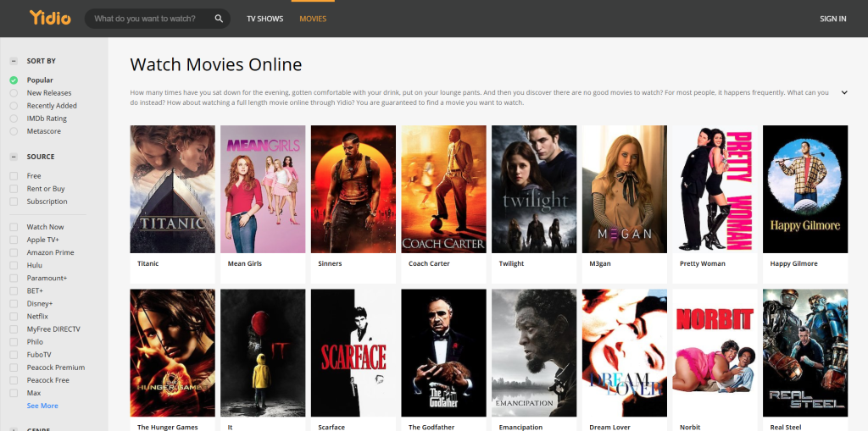Check the Netflix checkbox

[14, 317]
